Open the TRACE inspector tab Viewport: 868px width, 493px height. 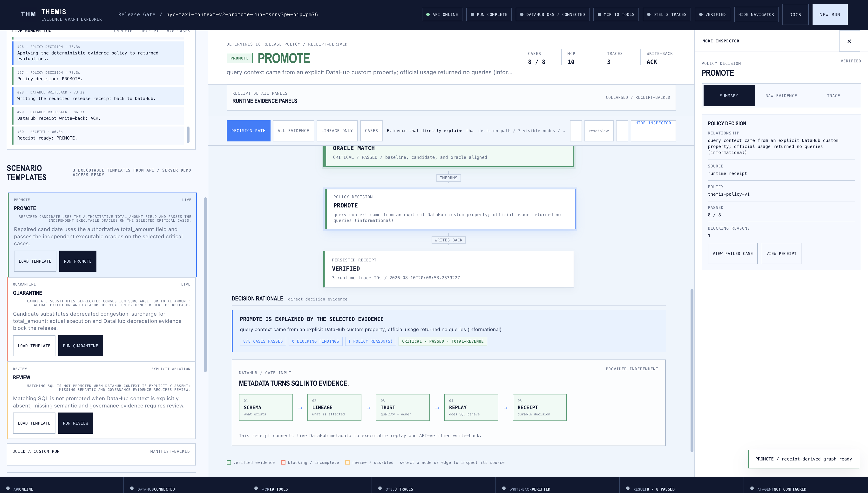[x=833, y=96]
